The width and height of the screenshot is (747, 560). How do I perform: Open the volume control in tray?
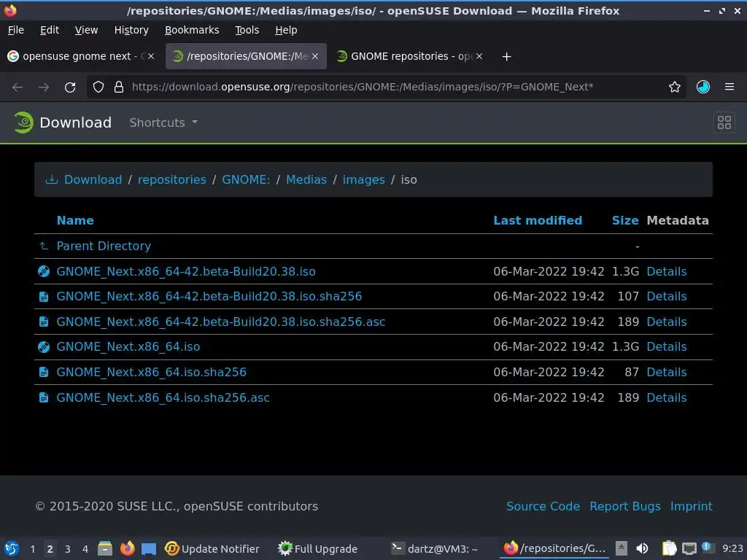tap(642, 548)
